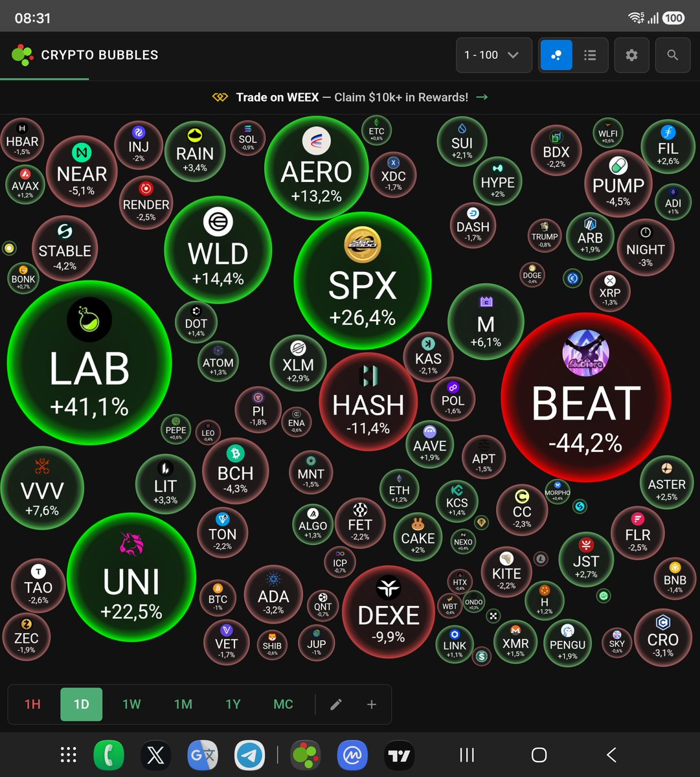
Task: Open the M bubble
Action: tap(486, 322)
